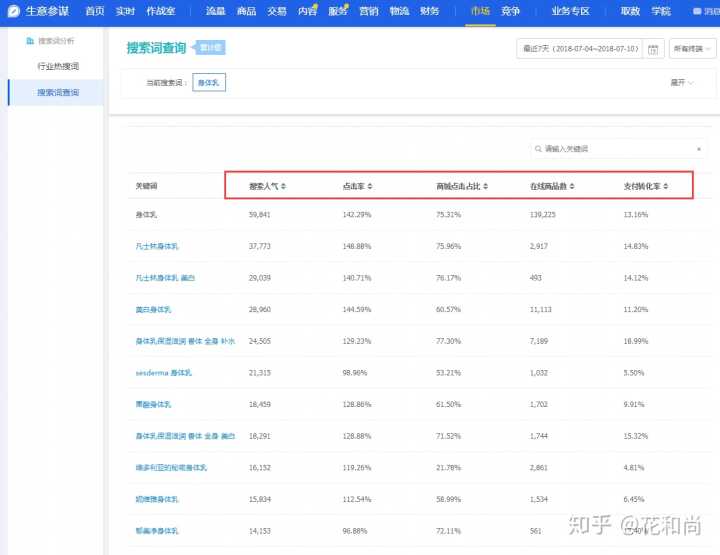The width and height of the screenshot is (720, 555).
Task: Open the 竞争 top menu tab
Action: 510,11
